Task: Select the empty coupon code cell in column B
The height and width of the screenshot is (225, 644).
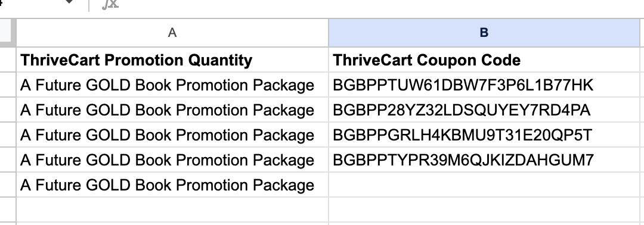Action: [484, 185]
